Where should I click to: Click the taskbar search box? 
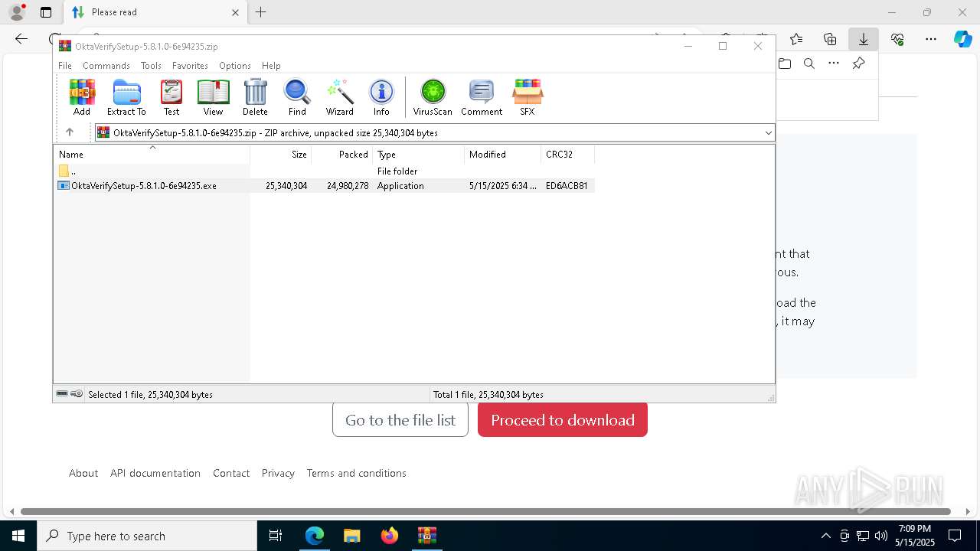tap(147, 536)
